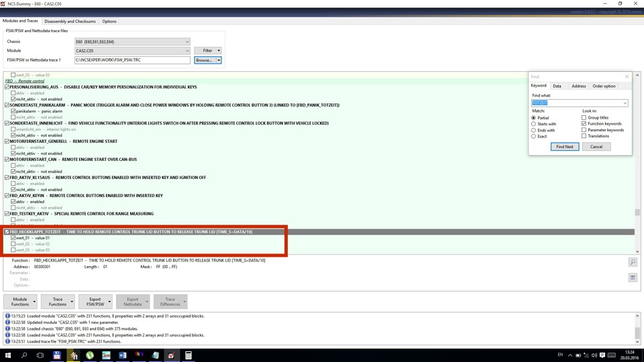This screenshot has height=362, width=644.
Task: Open the Order option tab in Find
Action: 604,86
